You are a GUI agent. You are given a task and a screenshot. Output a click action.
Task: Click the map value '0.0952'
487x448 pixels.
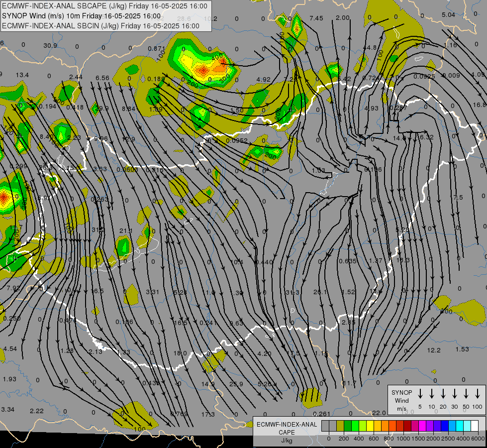[x=237, y=140]
